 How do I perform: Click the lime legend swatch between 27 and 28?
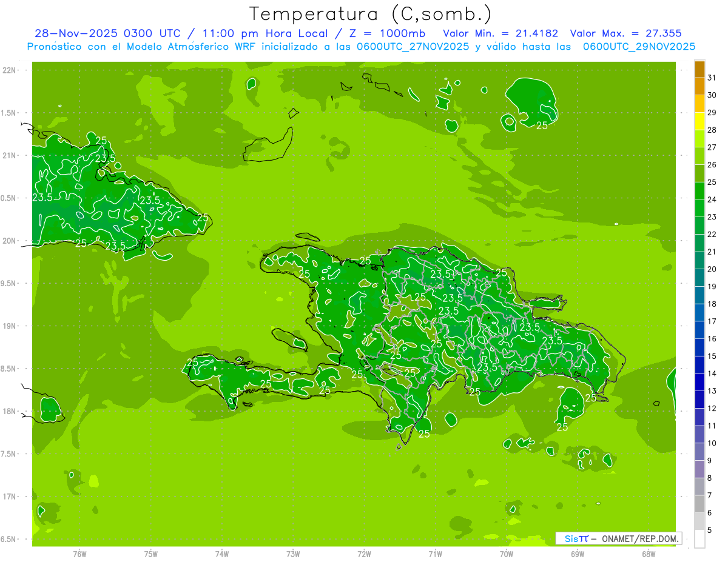pyautogui.click(x=699, y=139)
